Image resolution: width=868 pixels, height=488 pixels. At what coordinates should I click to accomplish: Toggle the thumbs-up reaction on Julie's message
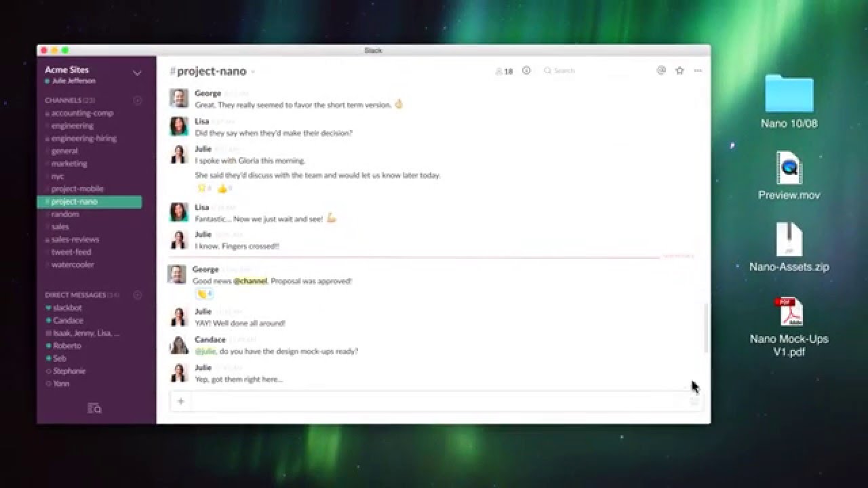point(222,188)
